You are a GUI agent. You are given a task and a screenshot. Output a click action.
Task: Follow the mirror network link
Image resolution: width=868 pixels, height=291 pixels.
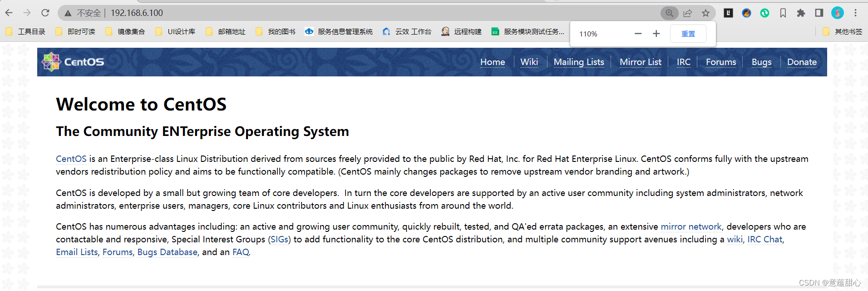pyautogui.click(x=691, y=226)
